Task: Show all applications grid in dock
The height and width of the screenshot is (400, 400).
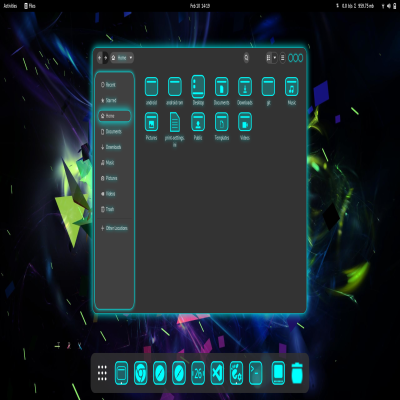Action: coord(102,373)
